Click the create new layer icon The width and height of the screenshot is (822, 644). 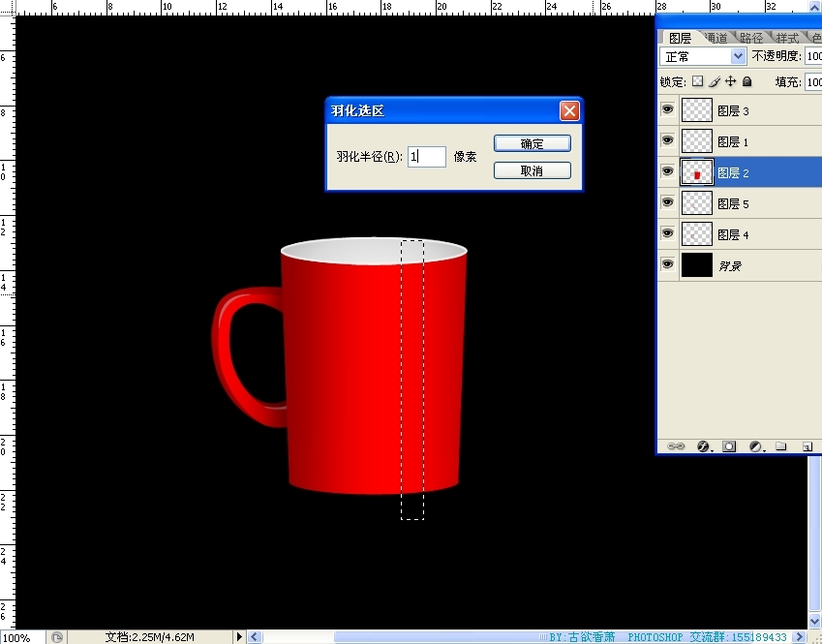(x=806, y=446)
